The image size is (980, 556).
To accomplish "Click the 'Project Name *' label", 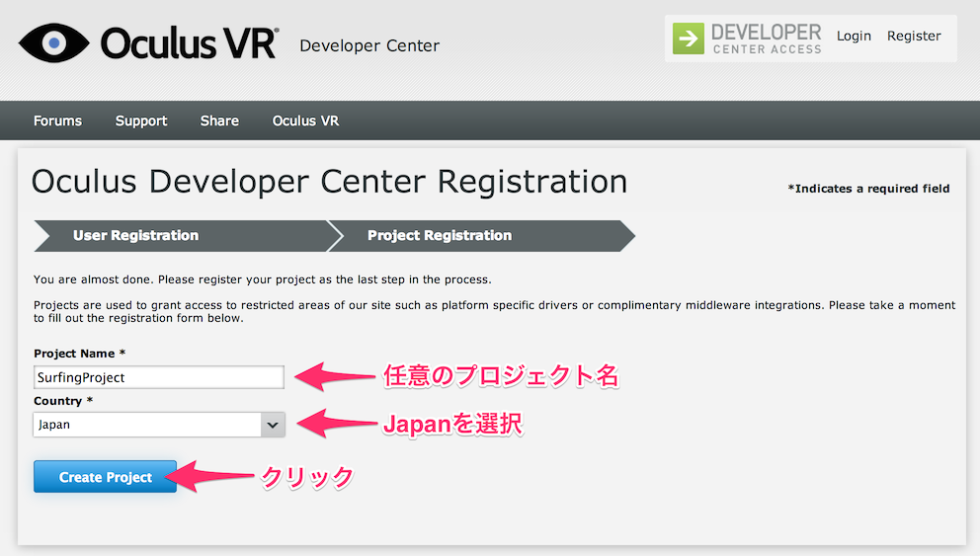I will coord(79,354).
